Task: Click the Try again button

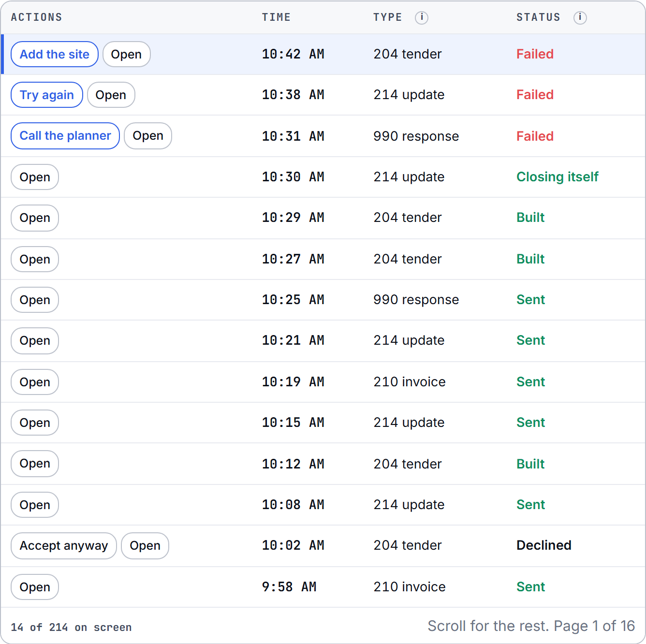Action: click(47, 95)
